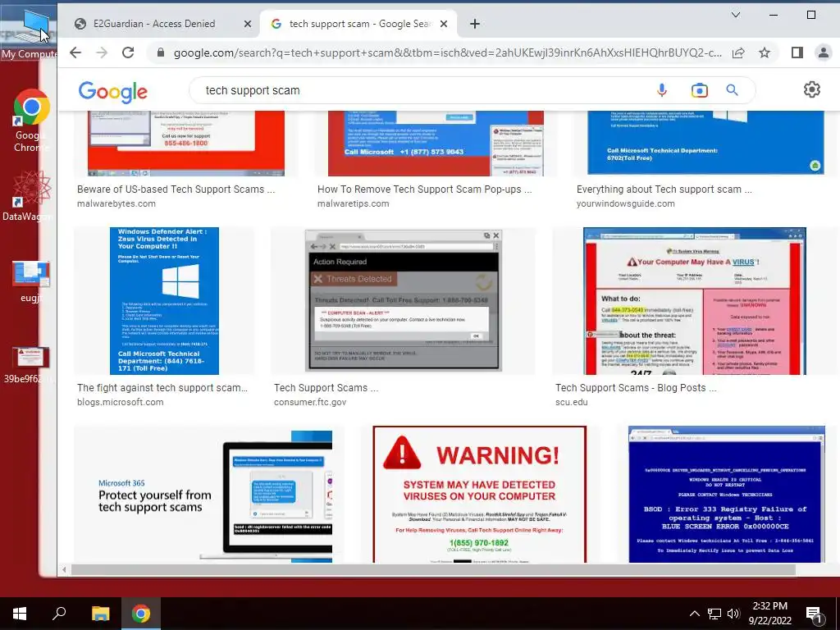840x630 pixels.
Task: Open Beware of US-based Tech Support Scams result
Action: (x=176, y=189)
